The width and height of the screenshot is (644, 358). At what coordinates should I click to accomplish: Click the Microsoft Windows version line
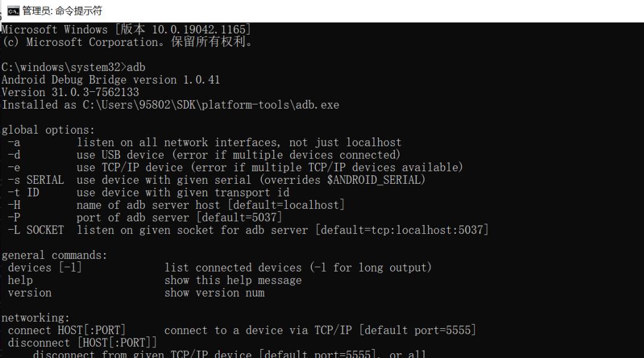pos(126,29)
